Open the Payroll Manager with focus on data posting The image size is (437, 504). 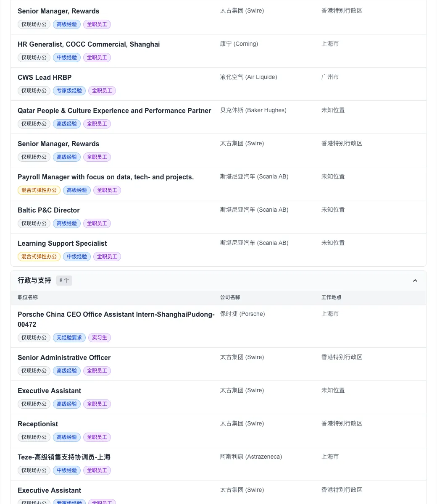[x=105, y=177]
